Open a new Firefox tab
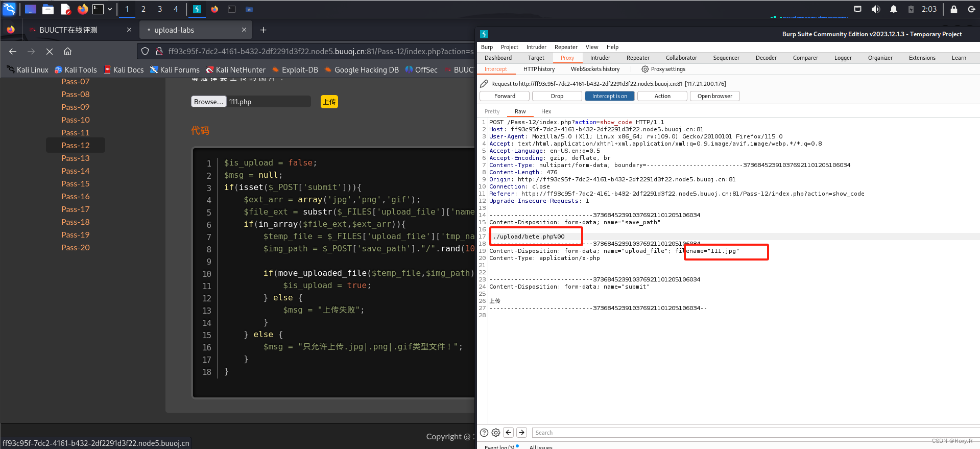Viewport: 980px width, 449px height. coord(263,30)
